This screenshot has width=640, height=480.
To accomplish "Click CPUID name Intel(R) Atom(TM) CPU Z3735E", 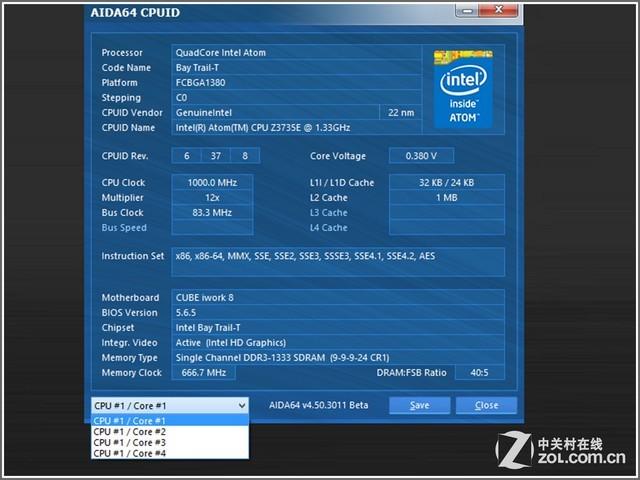I will tap(296, 128).
